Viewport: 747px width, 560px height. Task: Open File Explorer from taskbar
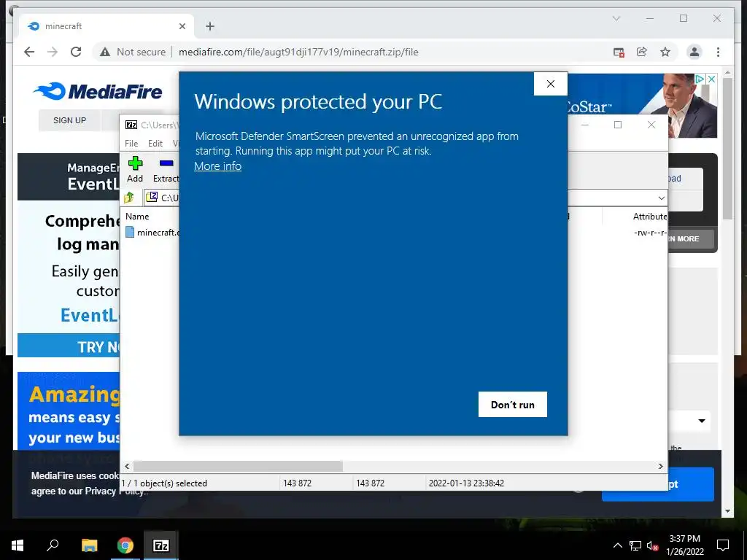[x=89, y=545]
